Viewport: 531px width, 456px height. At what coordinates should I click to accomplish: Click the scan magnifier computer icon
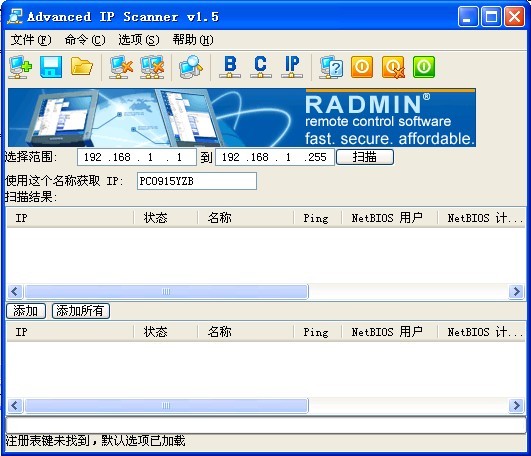(191, 67)
